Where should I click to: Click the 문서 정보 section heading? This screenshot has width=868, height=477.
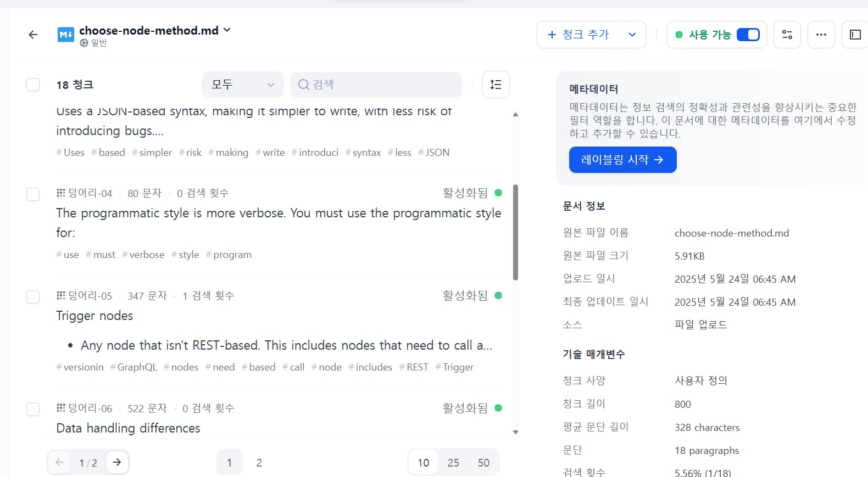584,206
